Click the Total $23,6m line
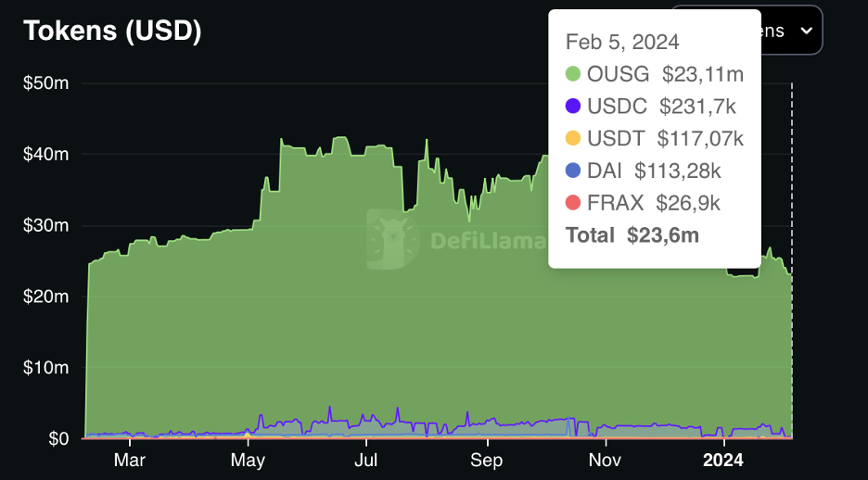 pyautogui.click(x=632, y=235)
